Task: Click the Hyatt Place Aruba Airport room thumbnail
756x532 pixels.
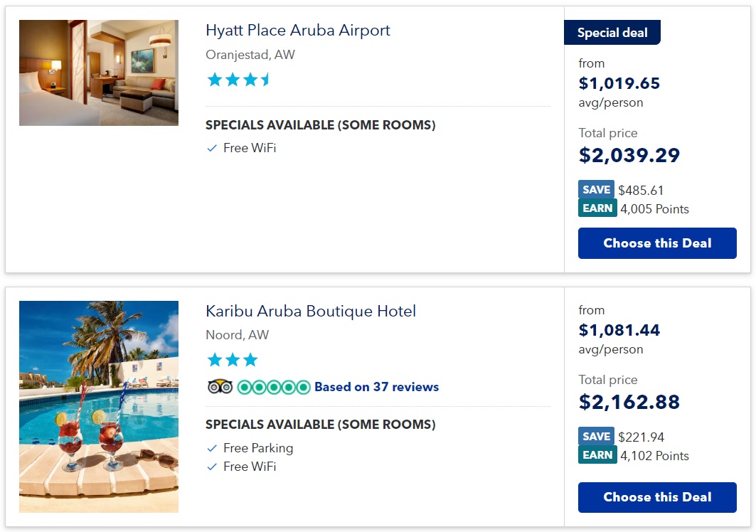Action: pos(99,73)
